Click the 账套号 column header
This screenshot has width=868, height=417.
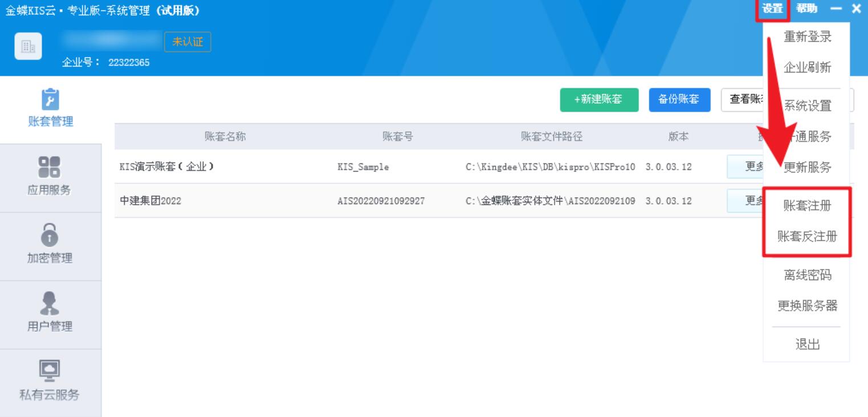point(398,137)
